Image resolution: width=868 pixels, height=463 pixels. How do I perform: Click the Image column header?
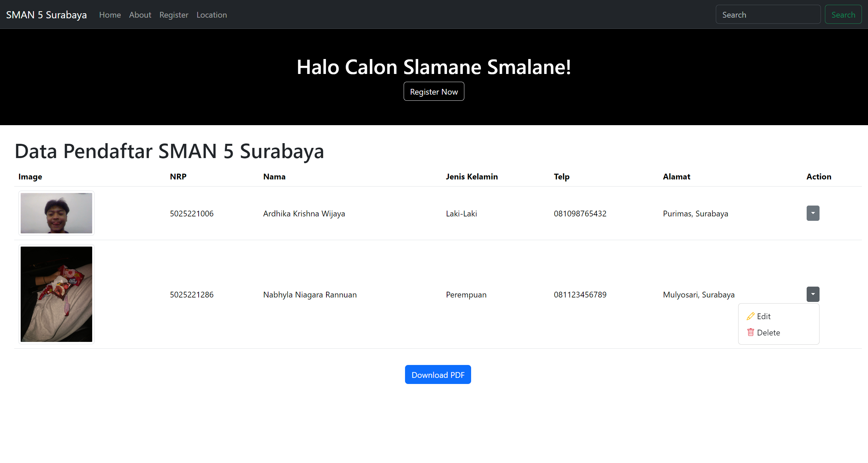pyautogui.click(x=30, y=177)
